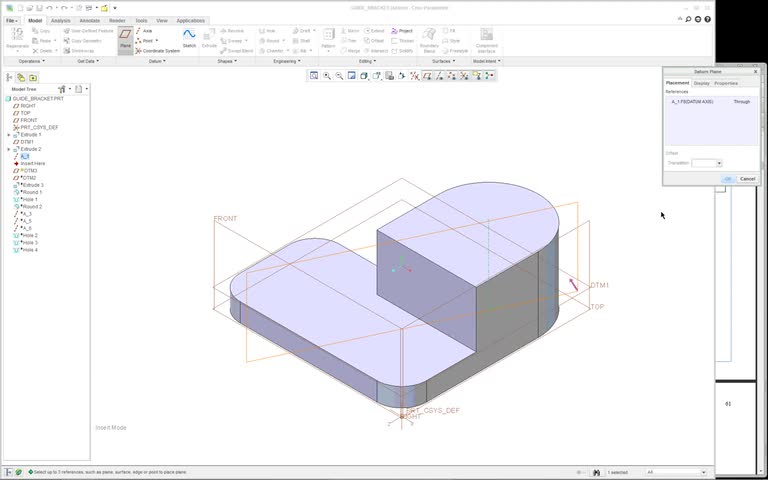Open the Translation offset dropdown arrow
The height and width of the screenshot is (480, 768).
[x=719, y=163]
